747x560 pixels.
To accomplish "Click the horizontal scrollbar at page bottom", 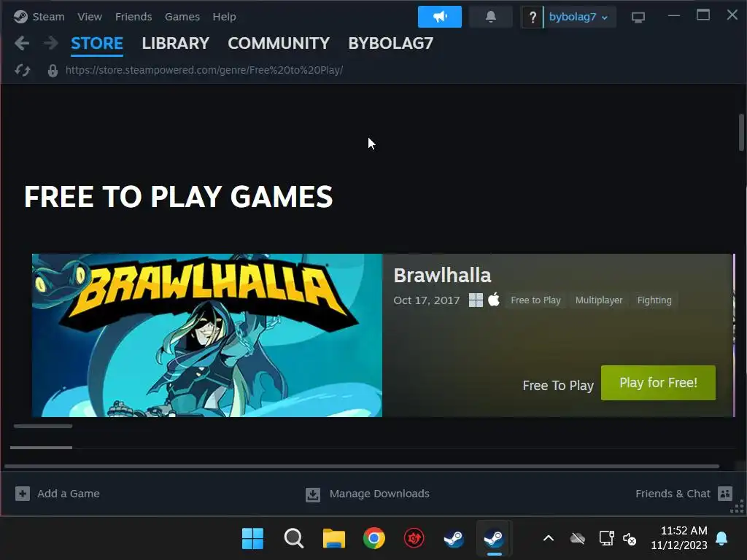I will pos(362,466).
